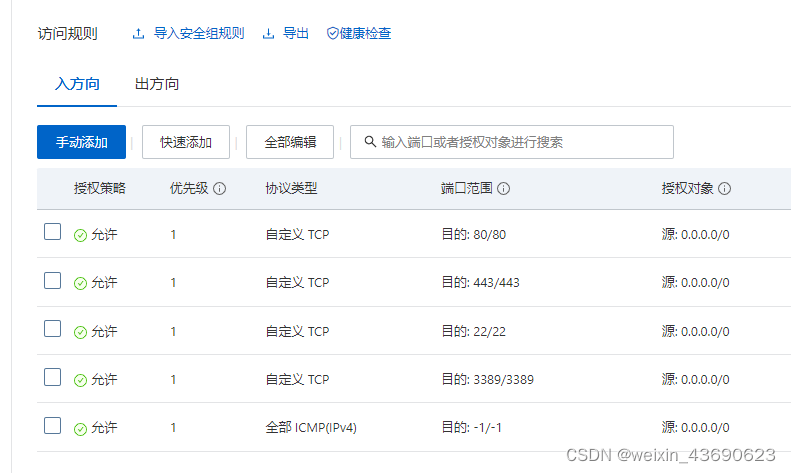Check the box for the 443/443 rule

coord(52,280)
